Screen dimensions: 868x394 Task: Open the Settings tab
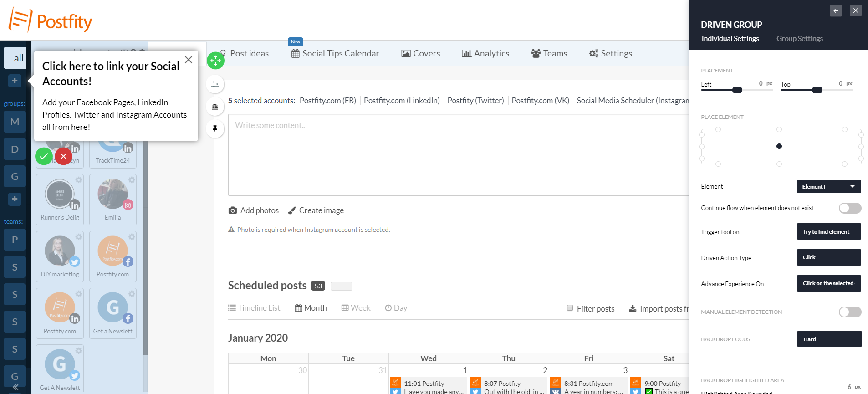610,53
